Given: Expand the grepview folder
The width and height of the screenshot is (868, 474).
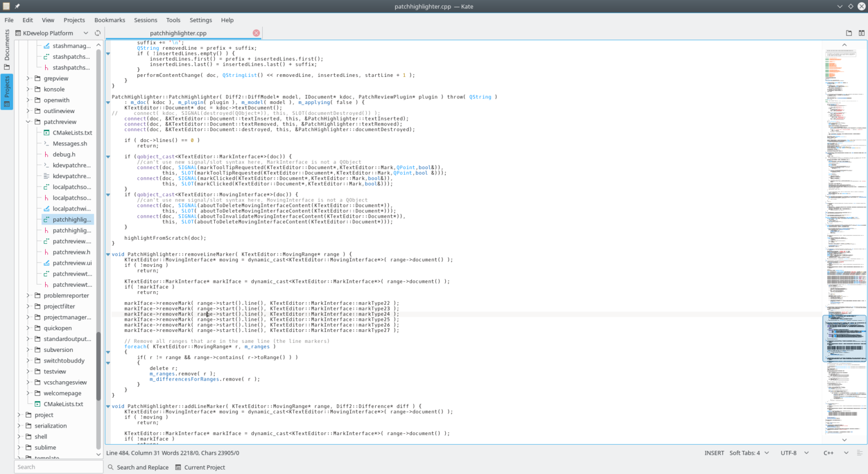Looking at the screenshot, I should 27,78.
